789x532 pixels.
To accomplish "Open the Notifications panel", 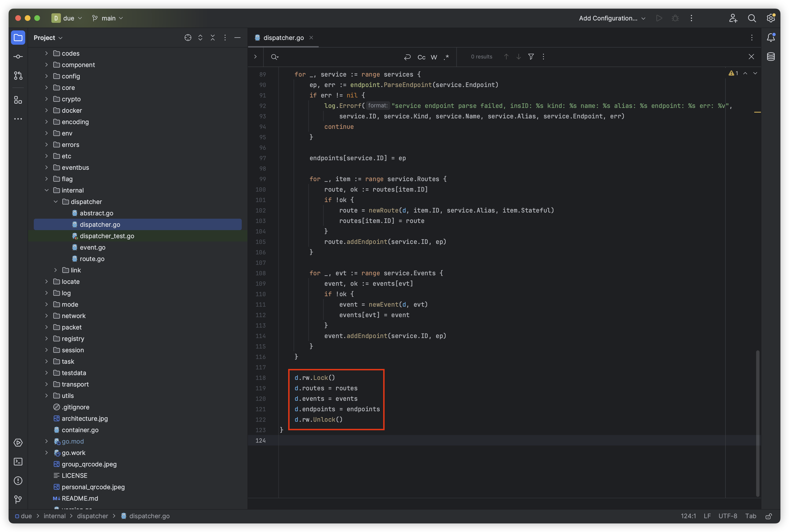I will click(x=771, y=38).
